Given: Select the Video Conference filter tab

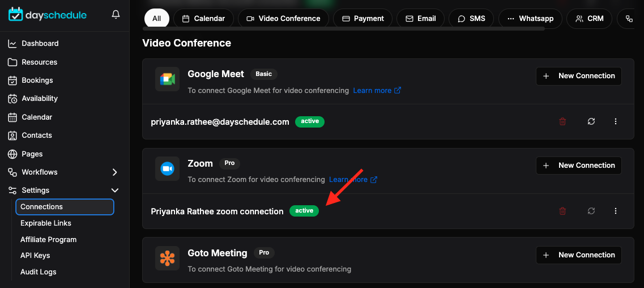Looking at the screenshot, I should coord(283,19).
